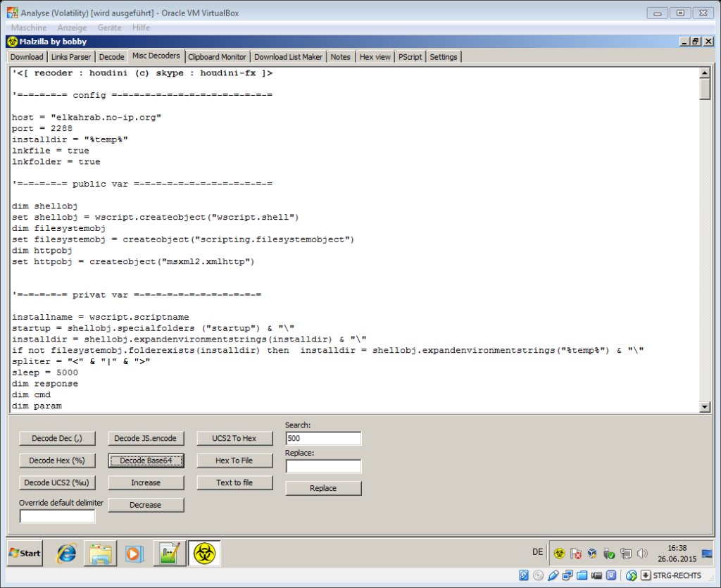Click the Decode Hex (%) button
The width and height of the screenshot is (721, 588).
(57, 461)
